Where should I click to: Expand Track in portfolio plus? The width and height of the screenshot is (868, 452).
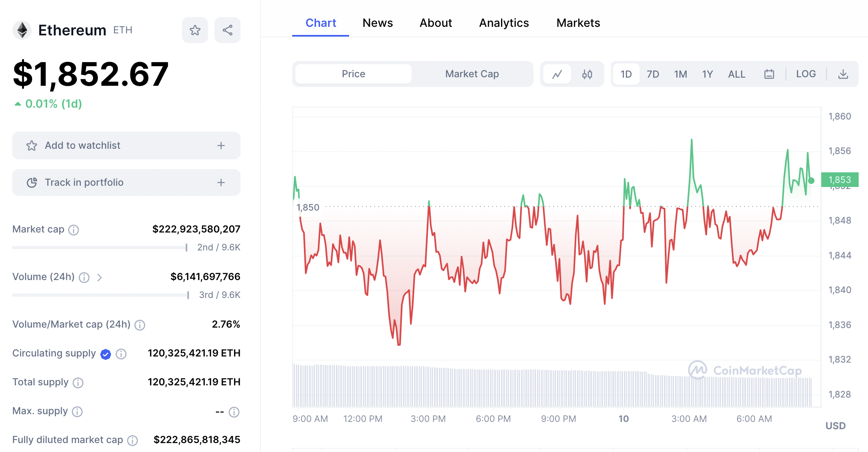(x=221, y=183)
